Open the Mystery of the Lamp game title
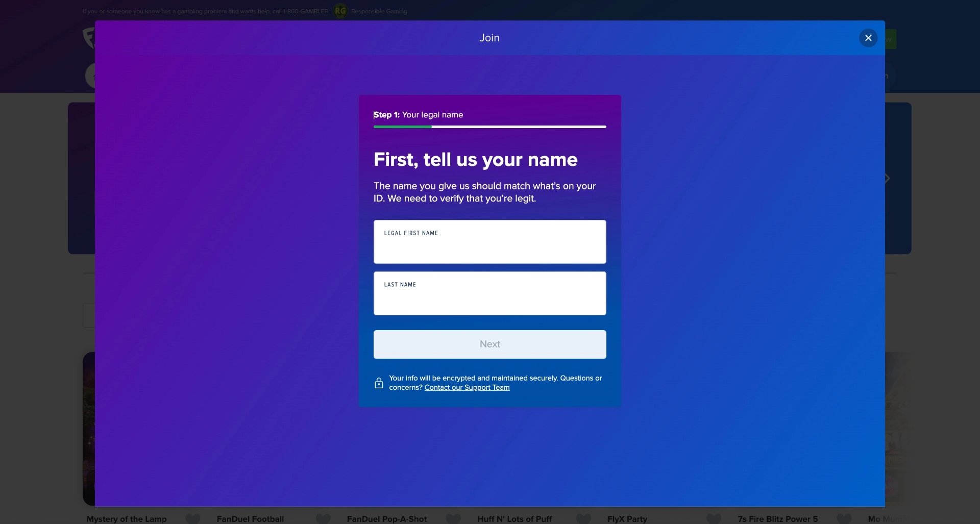This screenshot has height=524, width=980. pos(127,519)
